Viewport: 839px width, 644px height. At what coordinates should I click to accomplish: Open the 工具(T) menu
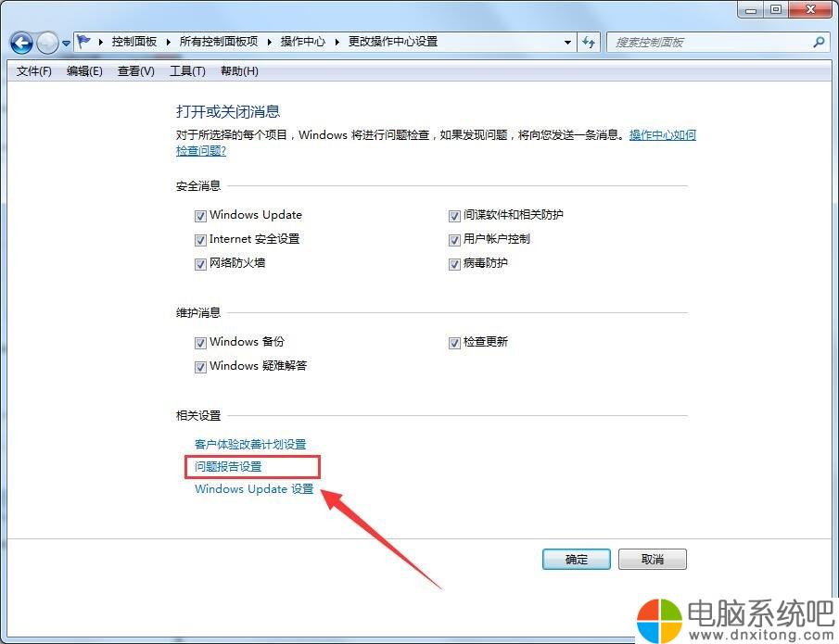click(x=187, y=71)
